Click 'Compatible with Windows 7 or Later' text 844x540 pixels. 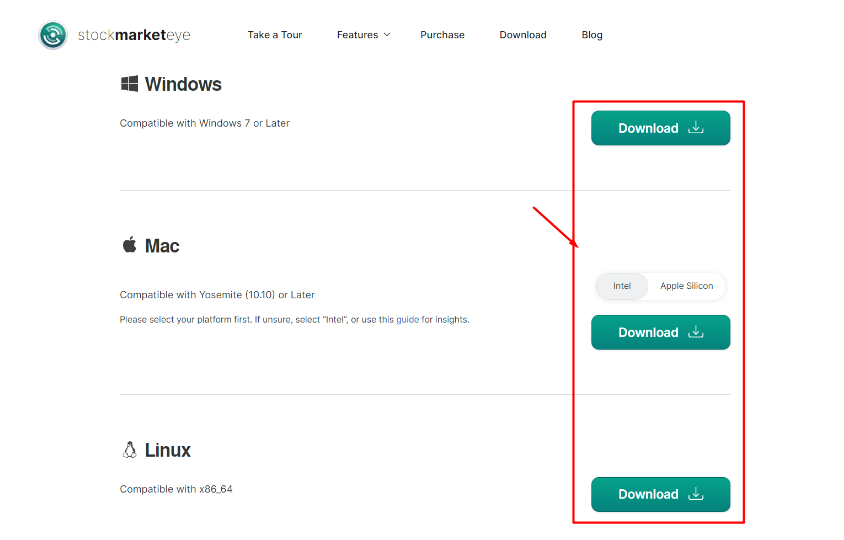click(x=205, y=123)
